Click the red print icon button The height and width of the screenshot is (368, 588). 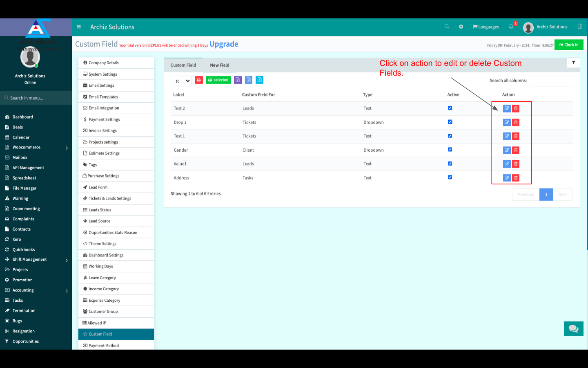click(x=199, y=80)
